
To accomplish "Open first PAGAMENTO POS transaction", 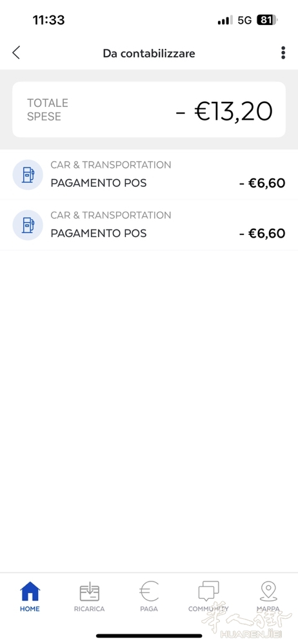I will pyautogui.click(x=149, y=175).
